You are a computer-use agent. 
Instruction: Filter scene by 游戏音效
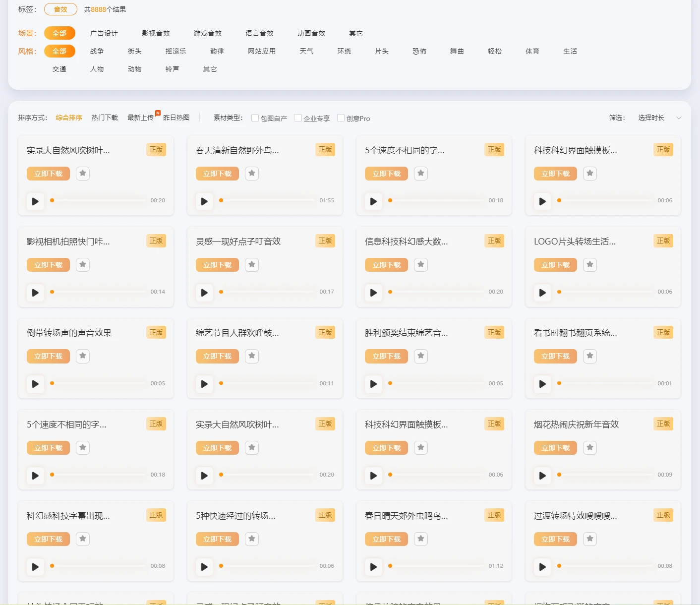point(208,33)
